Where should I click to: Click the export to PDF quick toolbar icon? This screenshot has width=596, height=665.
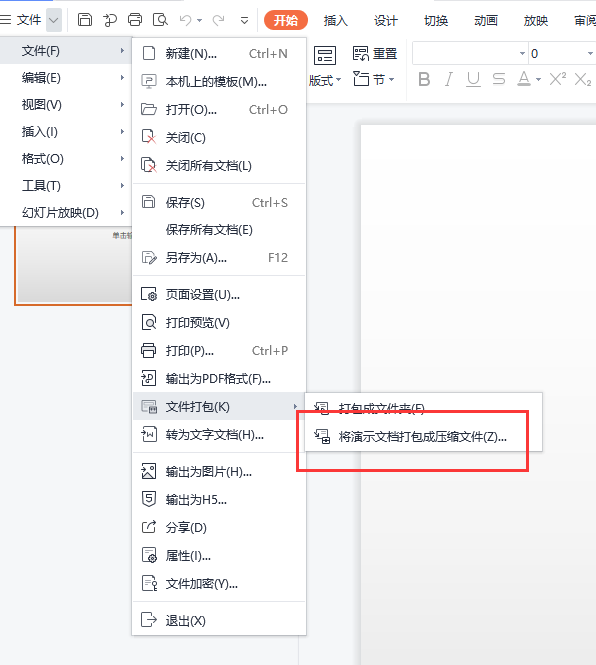point(110,20)
